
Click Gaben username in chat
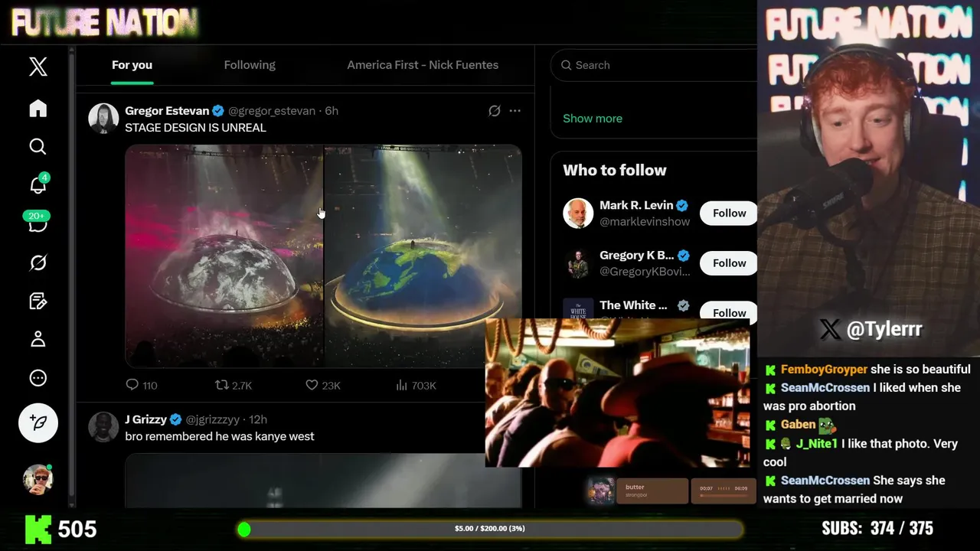tap(798, 425)
